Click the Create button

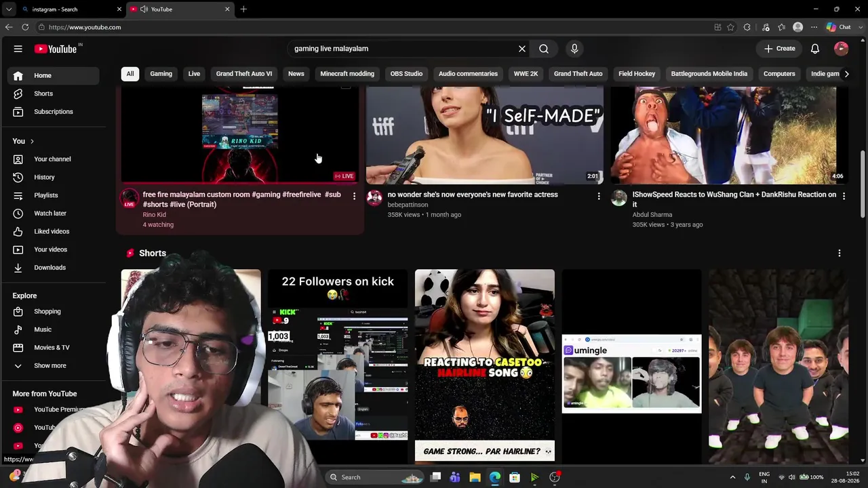click(x=780, y=49)
